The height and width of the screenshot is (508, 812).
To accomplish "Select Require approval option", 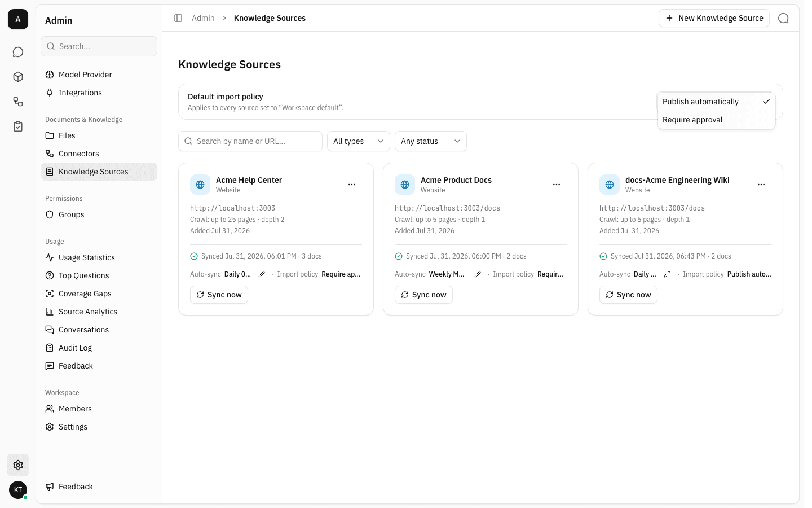I will [x=716, y=120].
